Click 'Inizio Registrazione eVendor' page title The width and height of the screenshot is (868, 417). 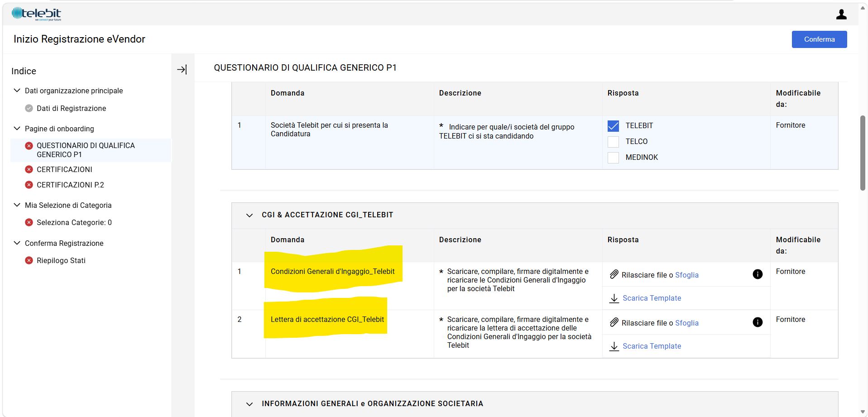point(79,39)
